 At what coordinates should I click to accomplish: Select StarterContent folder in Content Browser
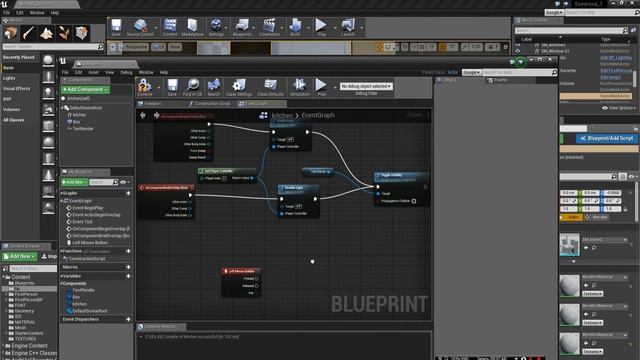29,333
